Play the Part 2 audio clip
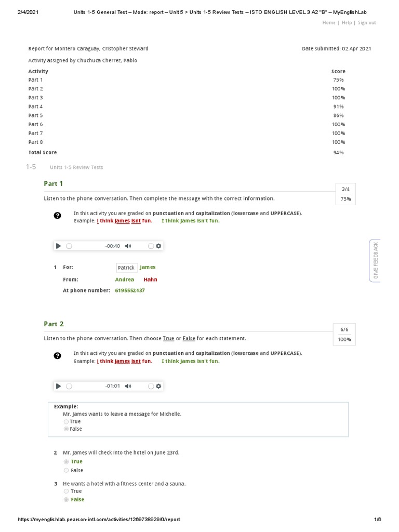This screenshot has height=532, width=399. click(58, 386)
